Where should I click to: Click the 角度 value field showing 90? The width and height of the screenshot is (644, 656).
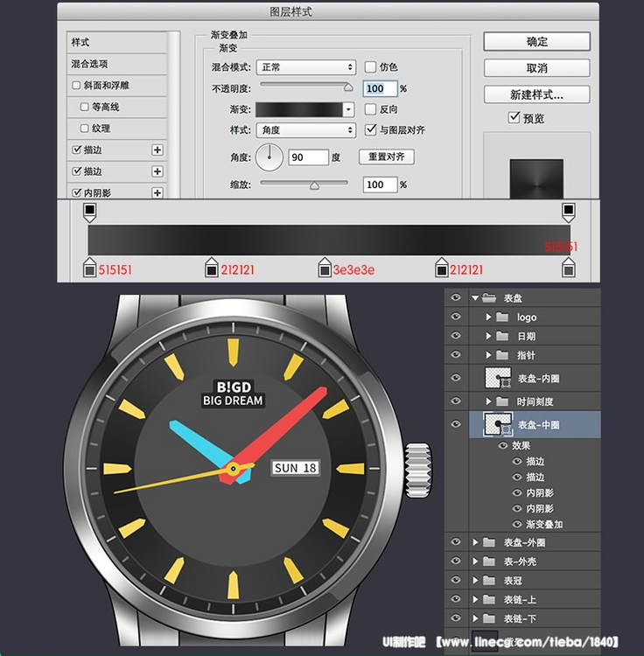click(308, 157)
